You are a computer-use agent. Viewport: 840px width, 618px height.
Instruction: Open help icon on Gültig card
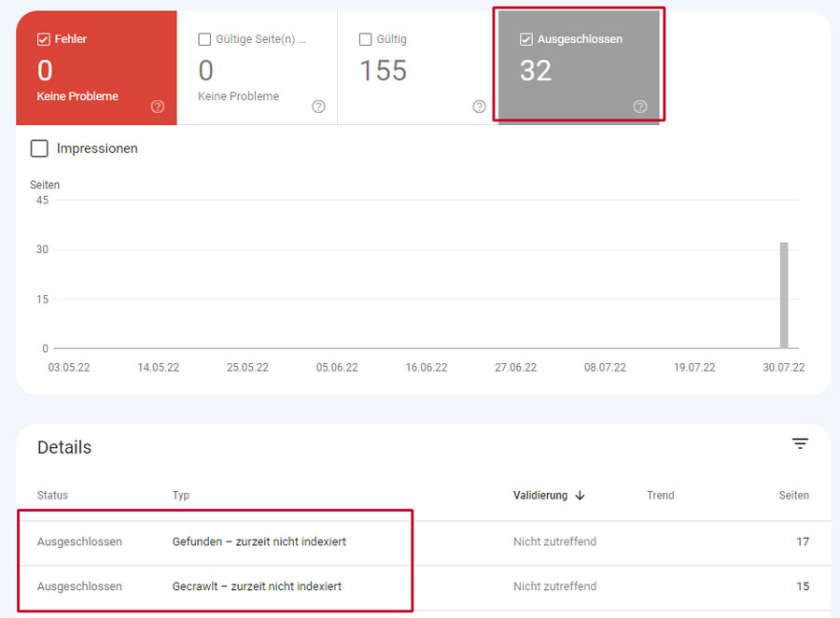[480, 106]
